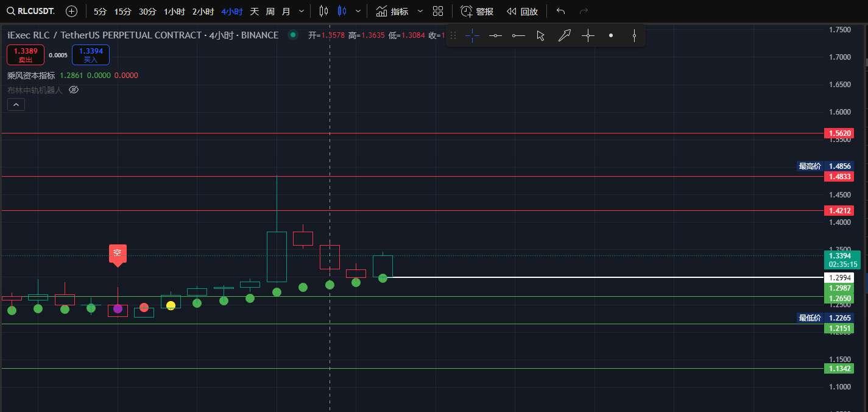
Task: Select the 乘风资本指标 indicator legend
Action: coord(31,76)
